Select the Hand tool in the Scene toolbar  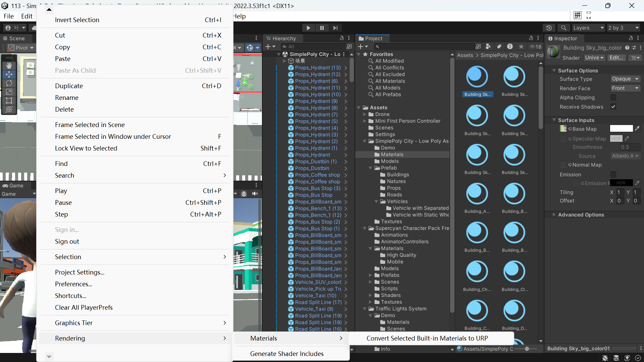point(9,65)
